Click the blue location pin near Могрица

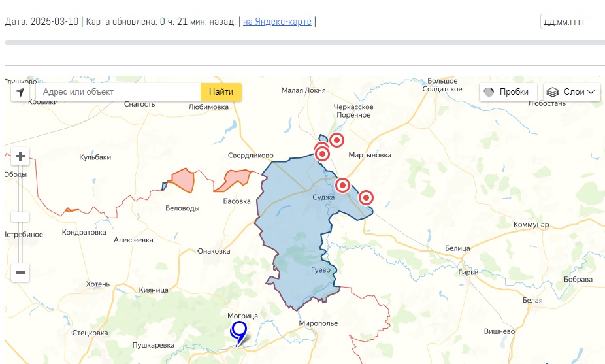[x=239, y=331]
